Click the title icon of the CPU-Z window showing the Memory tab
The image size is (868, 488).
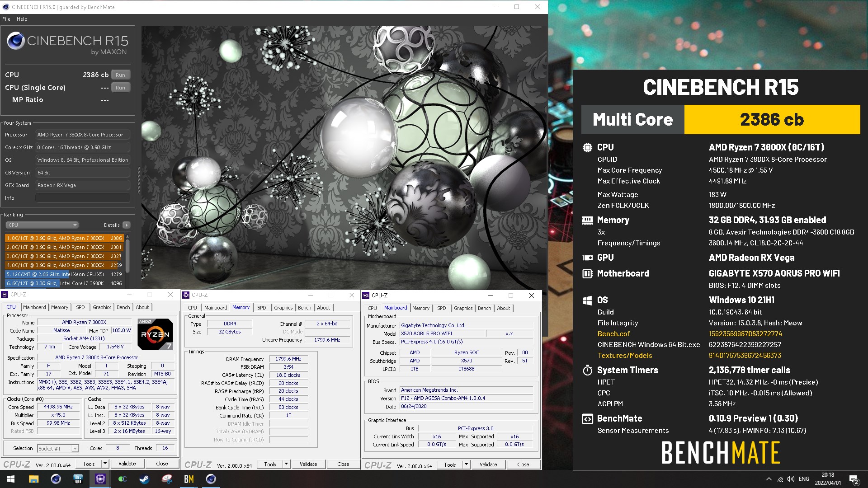click(x=186, y=295)
